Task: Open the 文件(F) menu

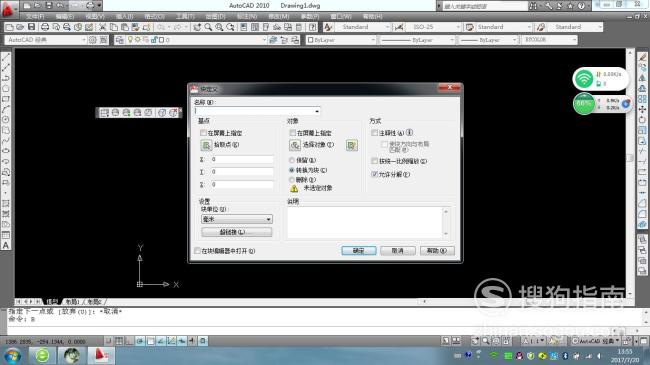Action: pyautogui.click(x=35, y=16)
